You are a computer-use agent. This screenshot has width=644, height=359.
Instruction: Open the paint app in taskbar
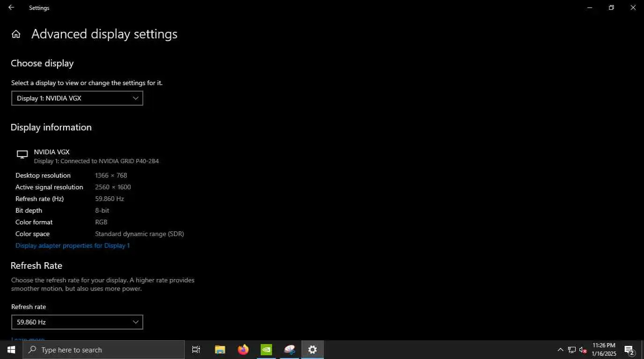coord(290,350)
